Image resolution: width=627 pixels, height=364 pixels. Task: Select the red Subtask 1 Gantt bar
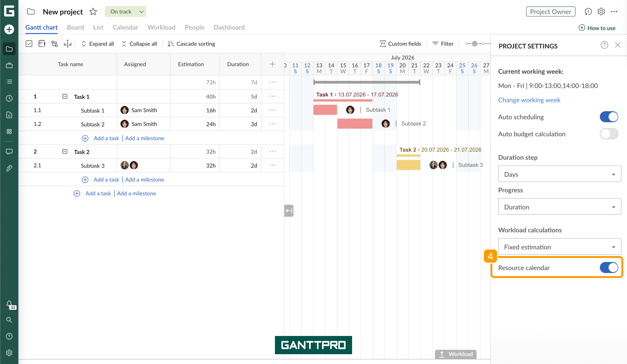click(x=325, y=110)
